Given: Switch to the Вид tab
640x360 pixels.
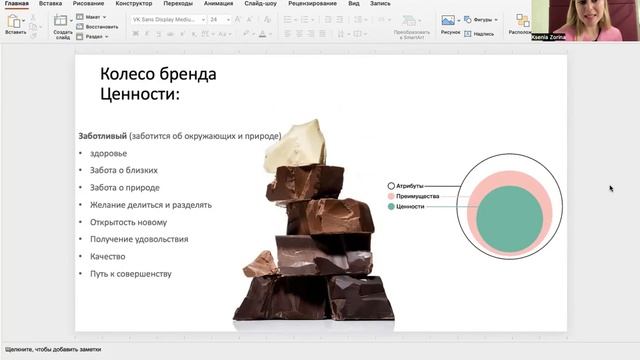Looking at the screenshot, I should pyautogui.click(x=354, y=3).
